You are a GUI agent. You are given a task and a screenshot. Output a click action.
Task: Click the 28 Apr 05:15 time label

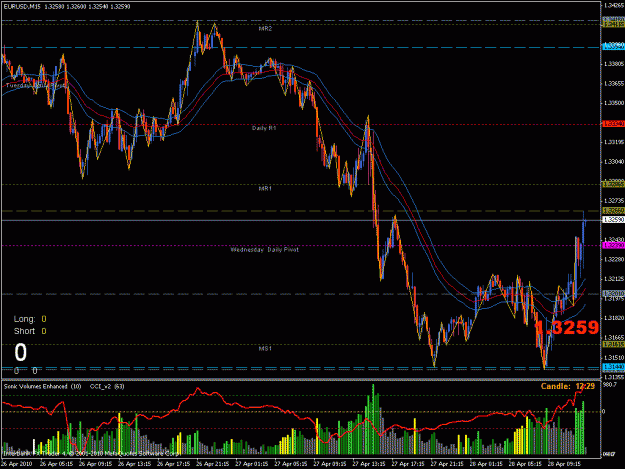click(525, 464)
